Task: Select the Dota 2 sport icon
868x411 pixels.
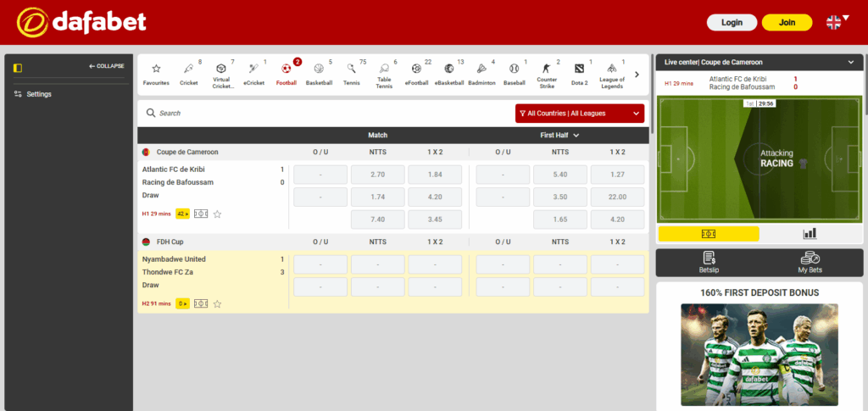Action: pos(579,74)
